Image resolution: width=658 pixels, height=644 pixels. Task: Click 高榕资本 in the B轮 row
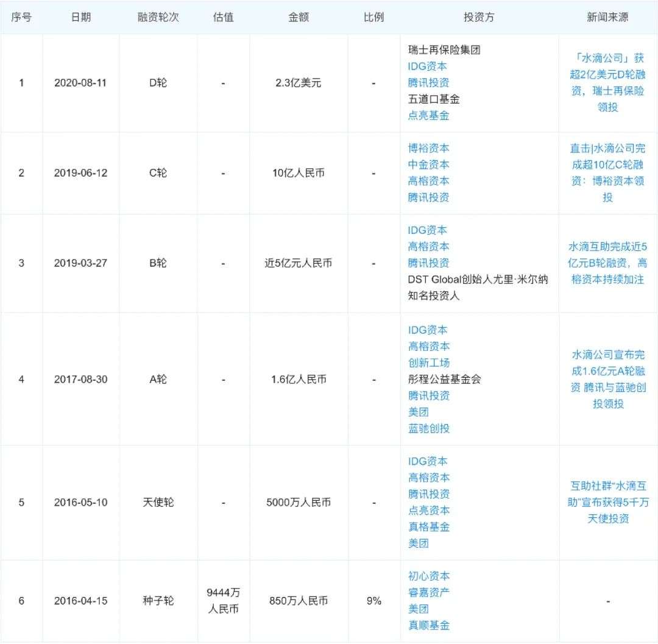click(428, 247)
